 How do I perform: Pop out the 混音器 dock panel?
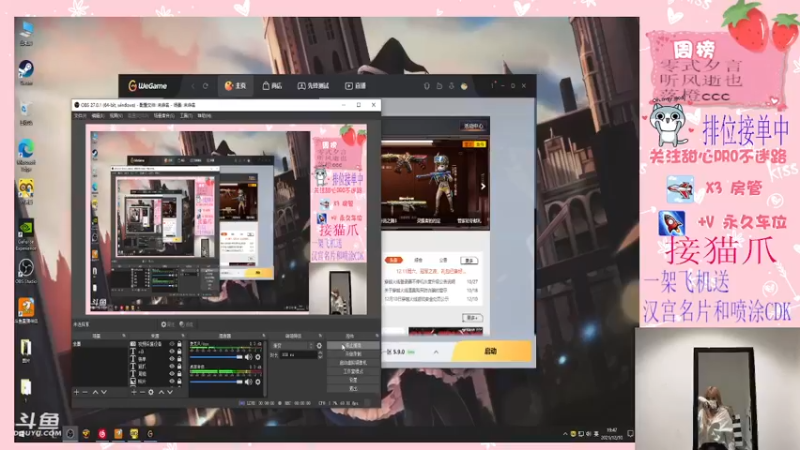point(264,336)
